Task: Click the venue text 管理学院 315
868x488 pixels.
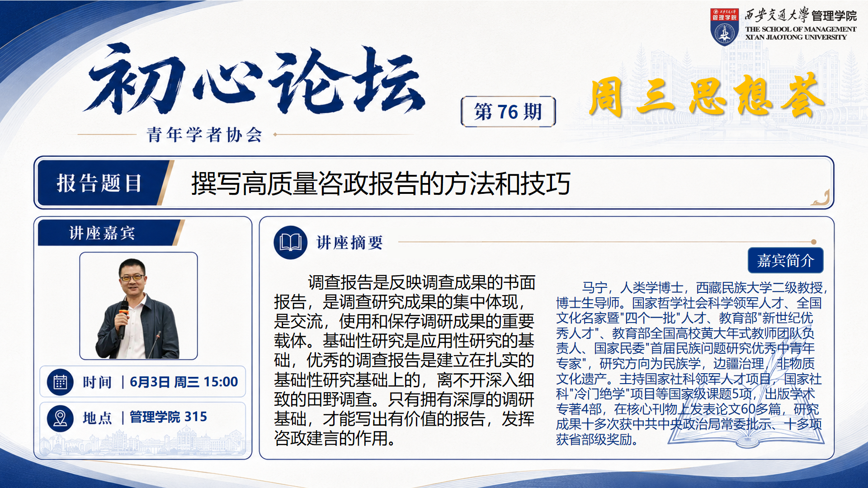Action: click(168, 417)
